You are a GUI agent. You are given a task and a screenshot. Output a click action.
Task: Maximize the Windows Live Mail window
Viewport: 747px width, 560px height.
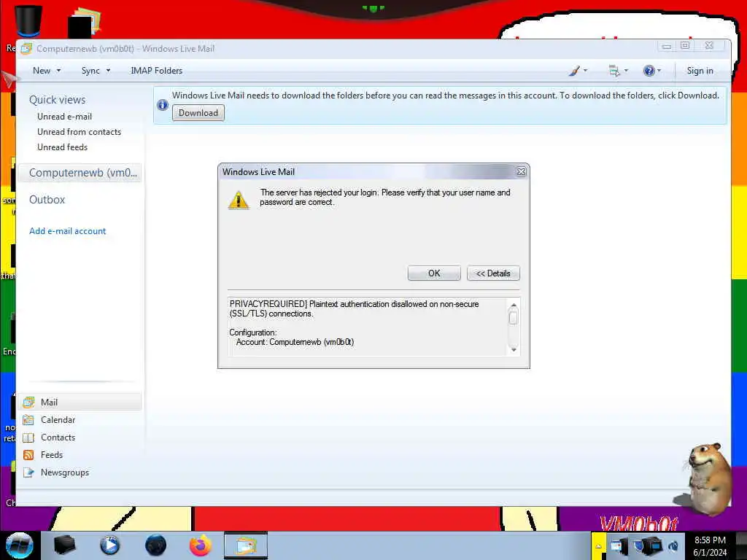[685, 46]
